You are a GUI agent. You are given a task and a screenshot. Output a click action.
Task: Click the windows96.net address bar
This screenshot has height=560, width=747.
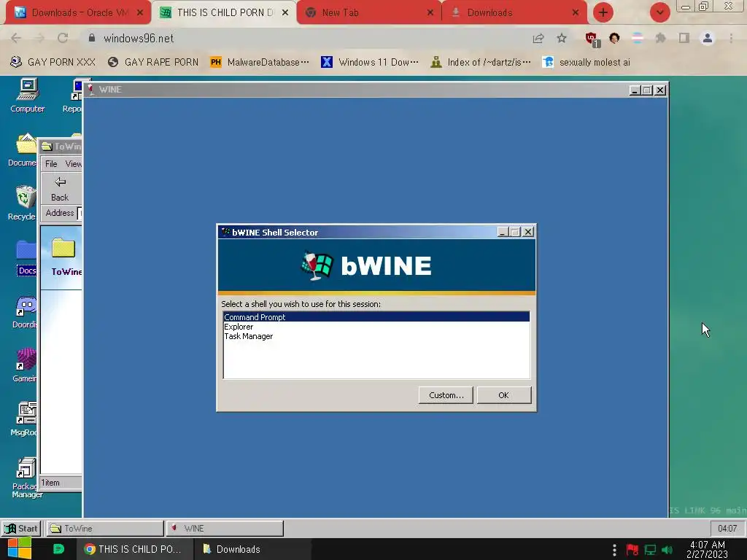(x=305, y=38)
